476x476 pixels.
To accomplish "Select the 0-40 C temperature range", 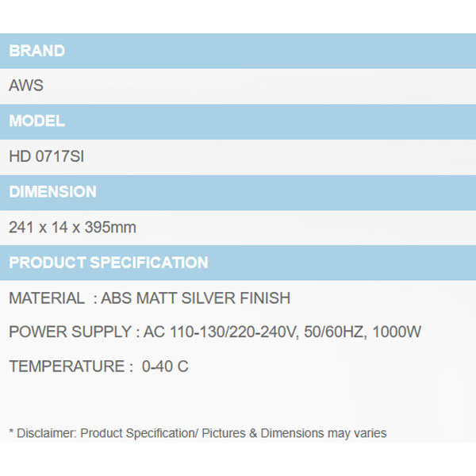I will click(x=165, y=367).
